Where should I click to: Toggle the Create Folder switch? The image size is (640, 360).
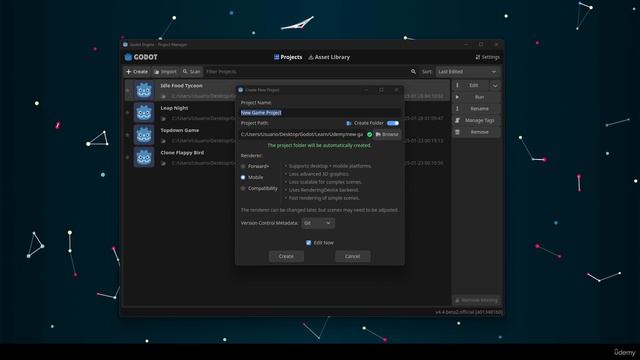(x=393, y=123)
